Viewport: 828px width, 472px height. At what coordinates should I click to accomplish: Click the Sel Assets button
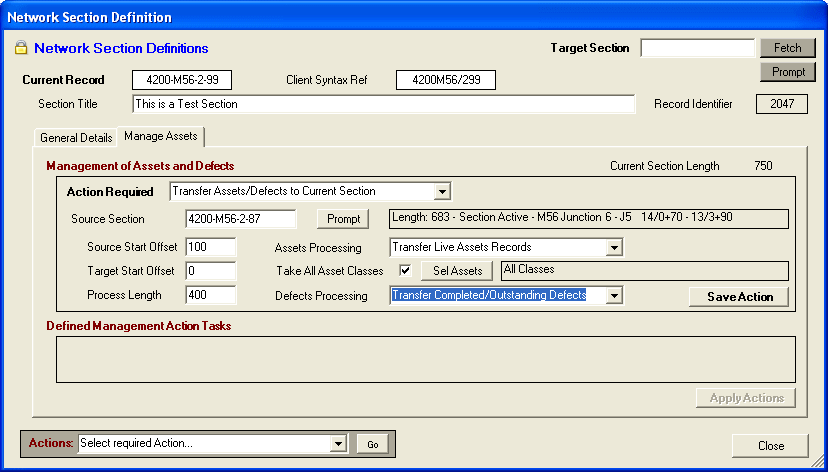tap(457, 271)
